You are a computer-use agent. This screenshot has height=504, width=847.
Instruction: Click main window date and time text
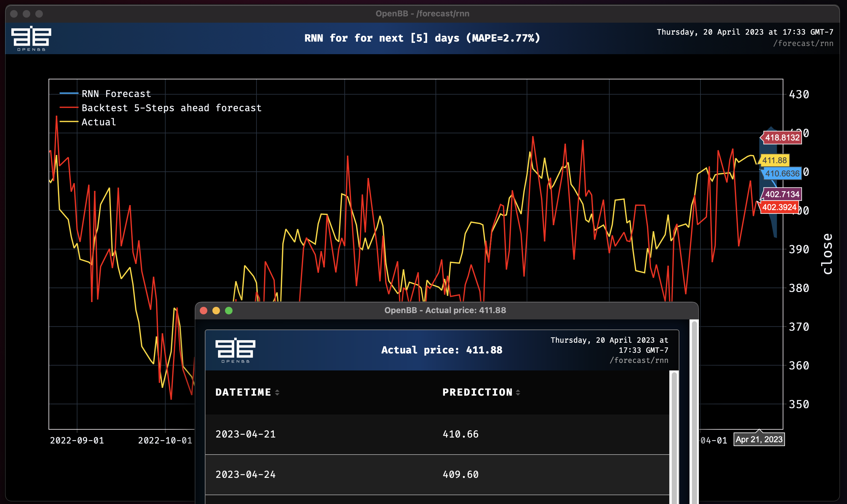click(x=745, y=32)
